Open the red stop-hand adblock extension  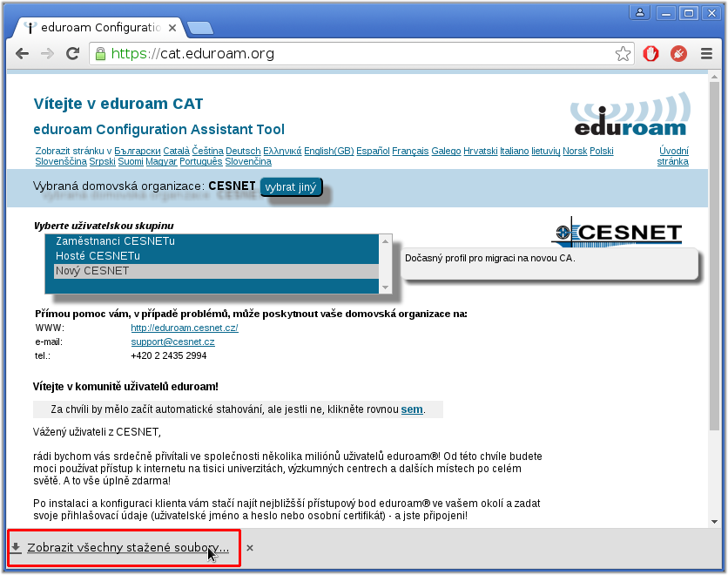(x=650, y=54)
